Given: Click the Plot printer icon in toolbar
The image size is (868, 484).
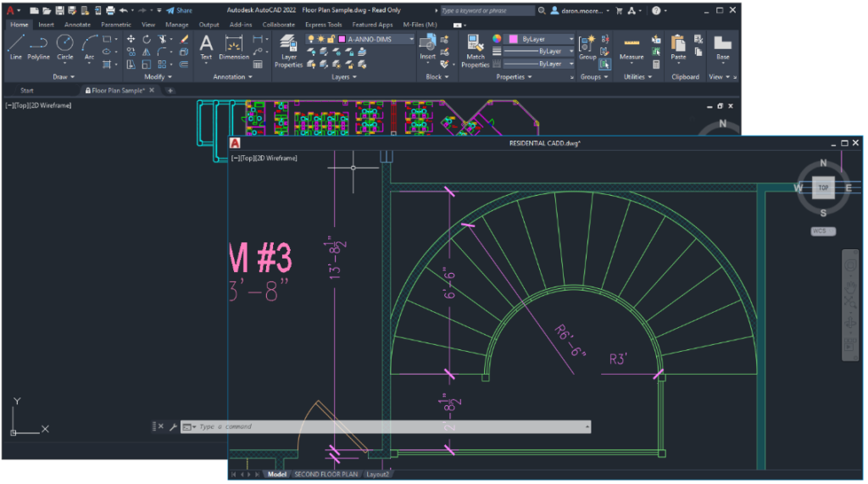Looking at the screenshot, I should tap(110, 10).
